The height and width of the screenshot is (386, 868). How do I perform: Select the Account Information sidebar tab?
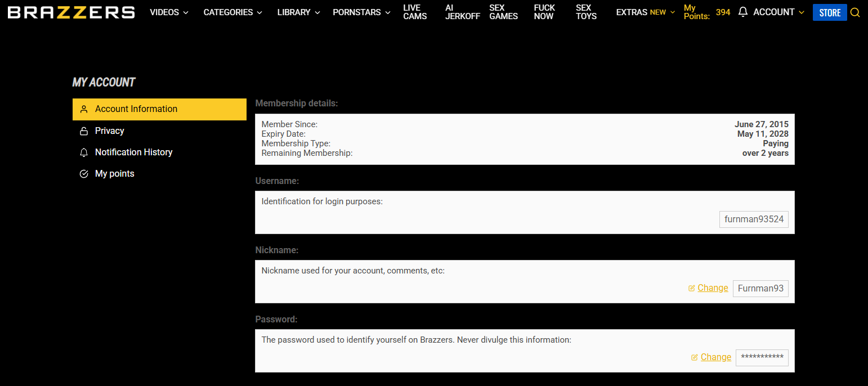159,109
